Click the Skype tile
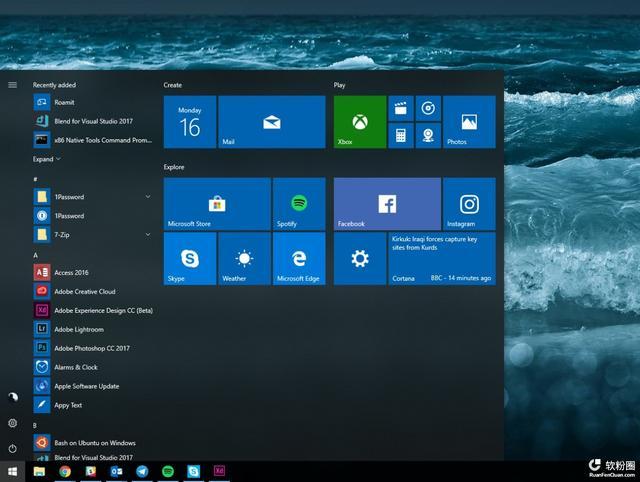The image size is (640, 482). [190, 259]
